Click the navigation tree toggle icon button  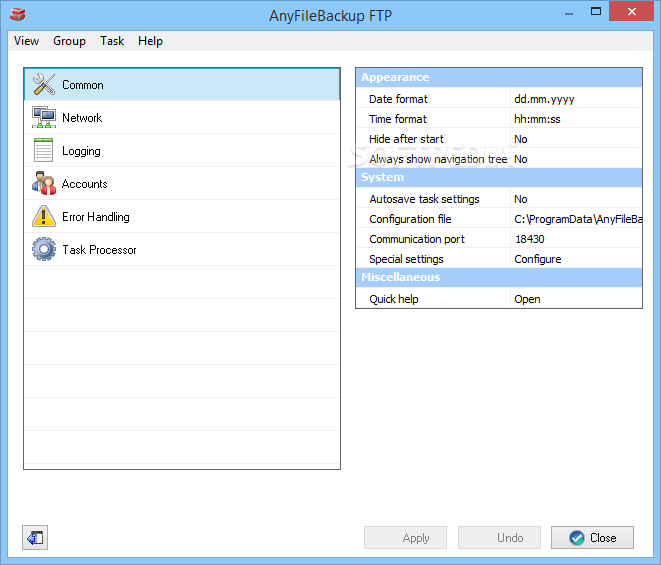point(35,538)
